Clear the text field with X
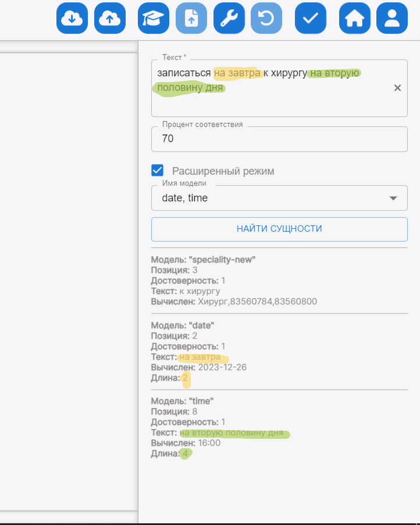 [398, 88]
